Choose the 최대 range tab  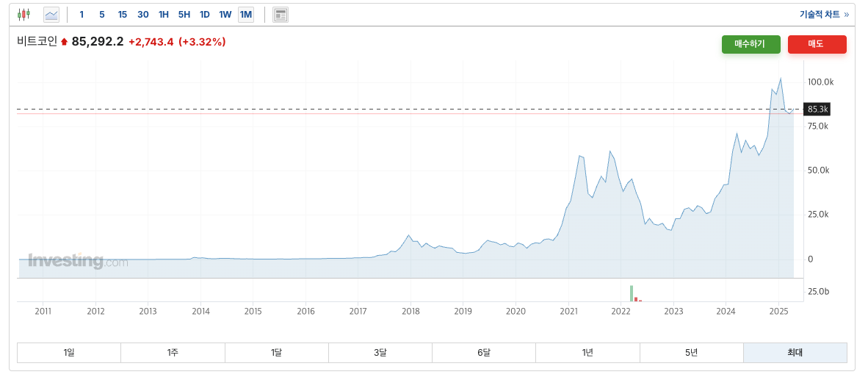[x=795, y=352]
